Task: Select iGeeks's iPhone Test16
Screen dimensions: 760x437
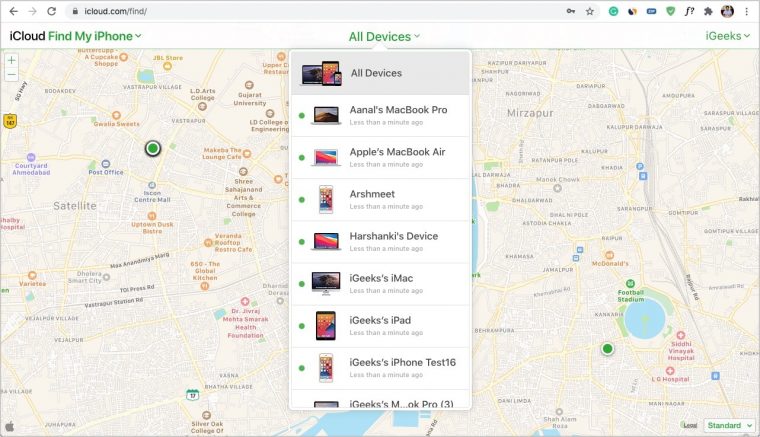Action: [380, 369]
